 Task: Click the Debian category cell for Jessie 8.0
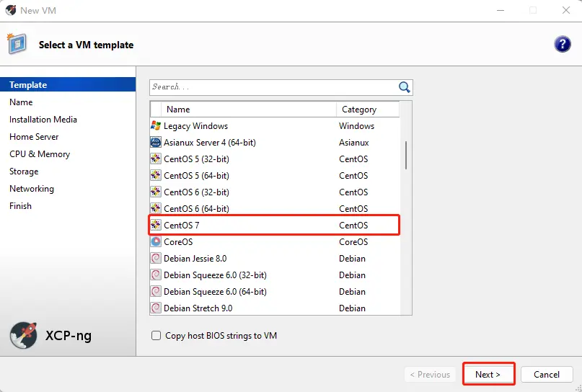point(352,259)
